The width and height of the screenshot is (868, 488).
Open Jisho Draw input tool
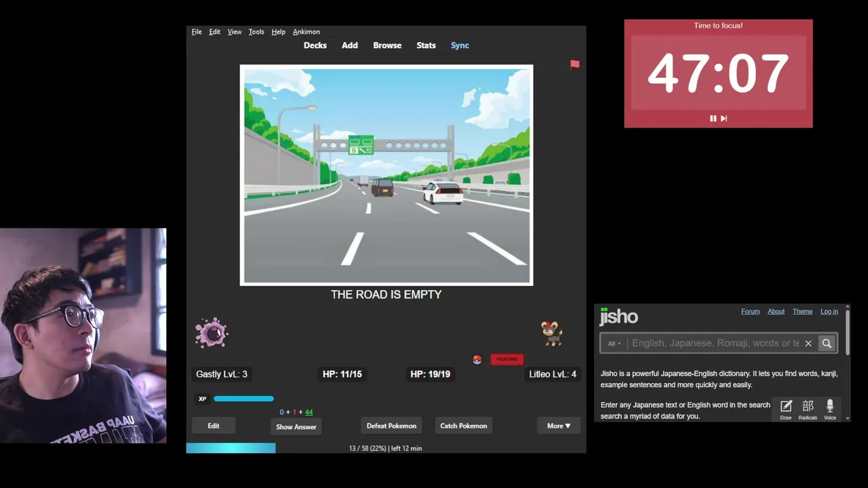(786, 409)
